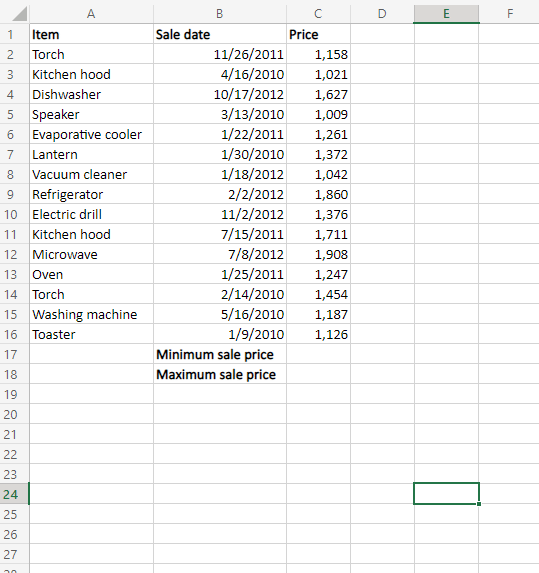Select the price 1,860
The image size is (539, 573).
[318, 194]
